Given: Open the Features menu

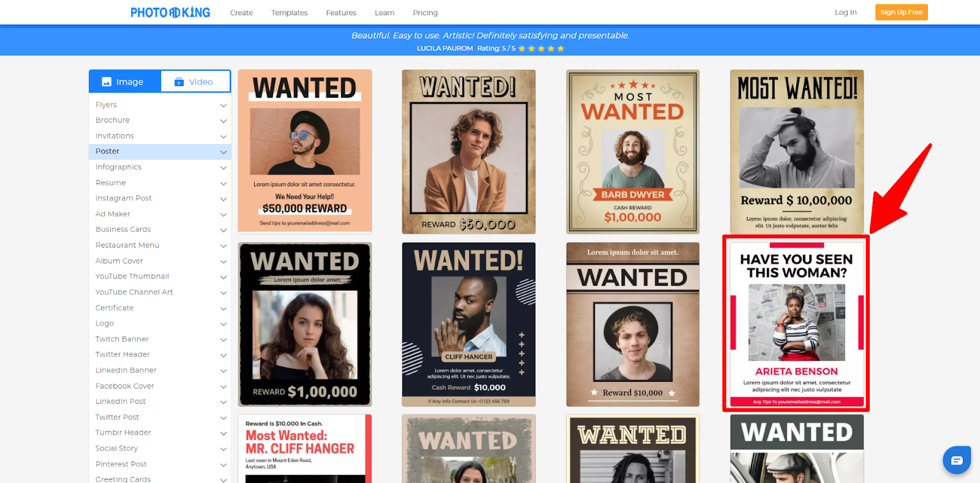Looking at the screenshot, I should coord(341,13).
